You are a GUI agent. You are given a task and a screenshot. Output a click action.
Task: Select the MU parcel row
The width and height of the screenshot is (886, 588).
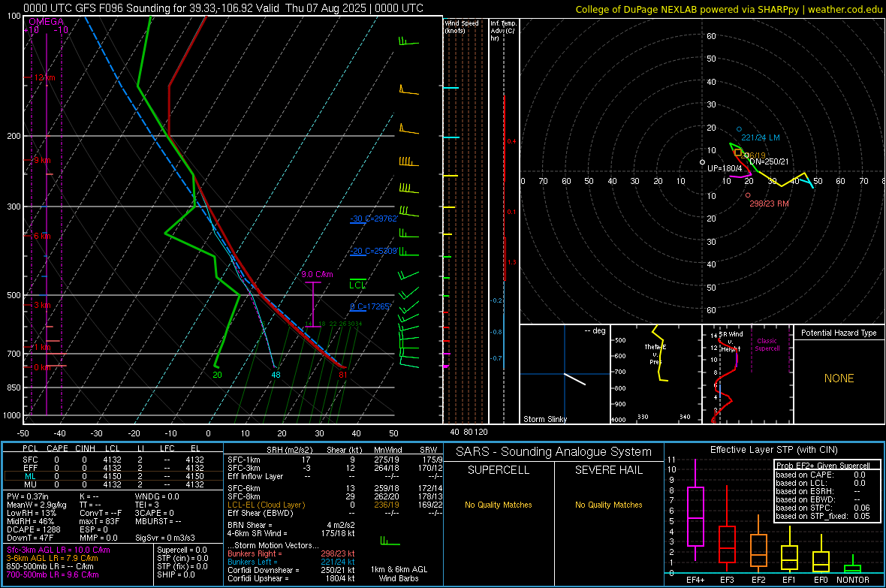(113, 484)
